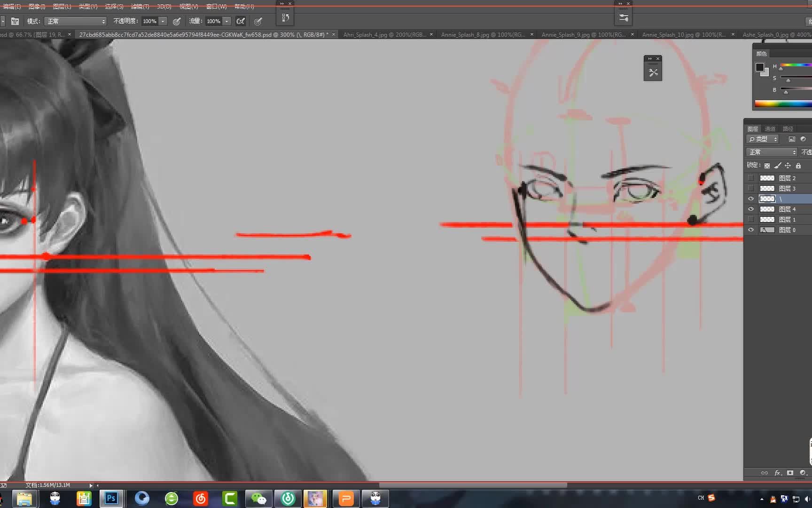Open the orange presentation app taskbar icon

(x=346, y=498)
